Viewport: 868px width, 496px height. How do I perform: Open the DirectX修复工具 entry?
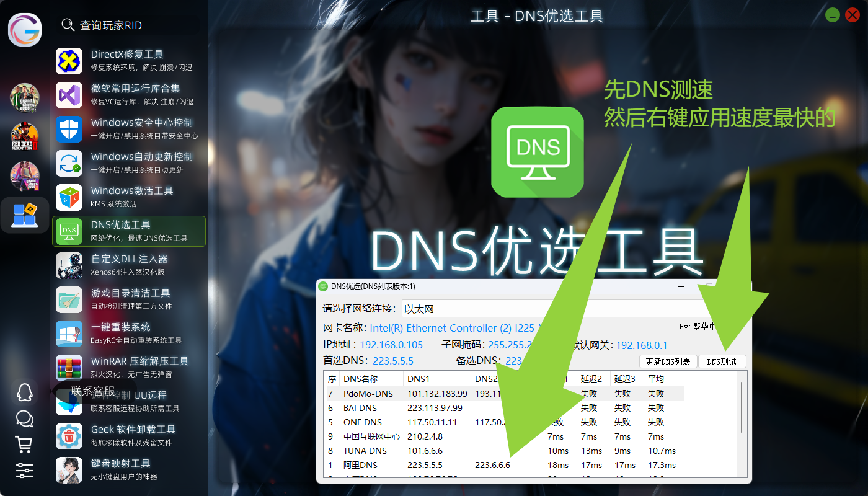129,61
